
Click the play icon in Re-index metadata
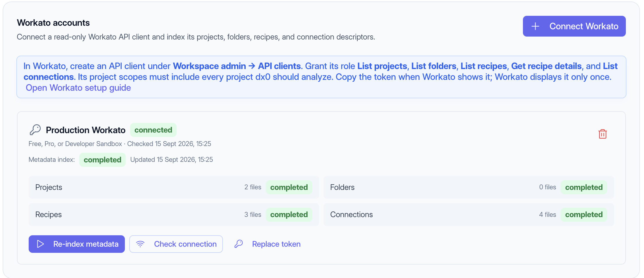point(40,244)
